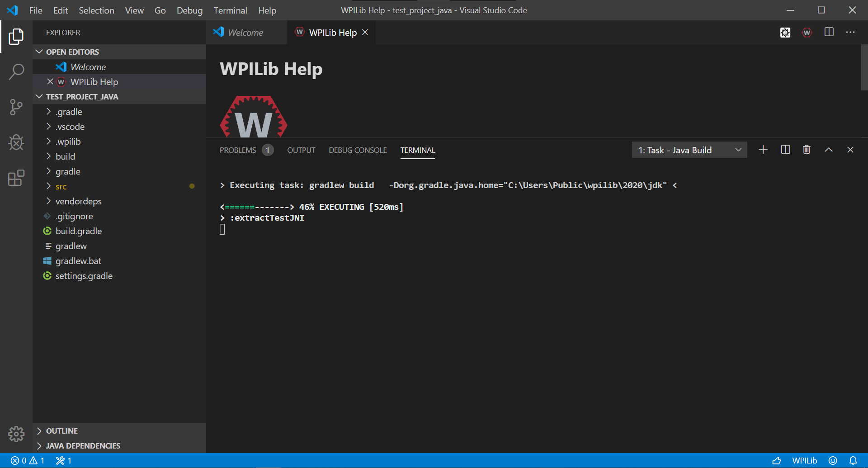Switch to the OUTPUT panel tab
868x468 pixels.
[301, 150]
